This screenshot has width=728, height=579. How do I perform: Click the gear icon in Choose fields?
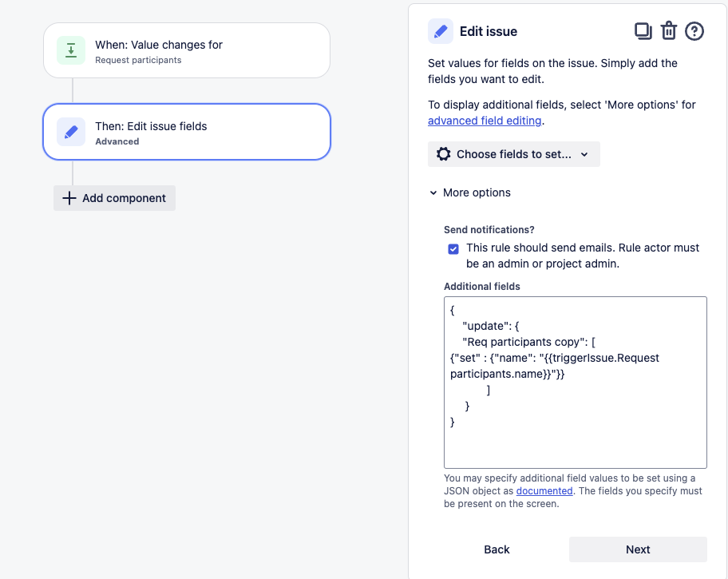tap(443, 154)
